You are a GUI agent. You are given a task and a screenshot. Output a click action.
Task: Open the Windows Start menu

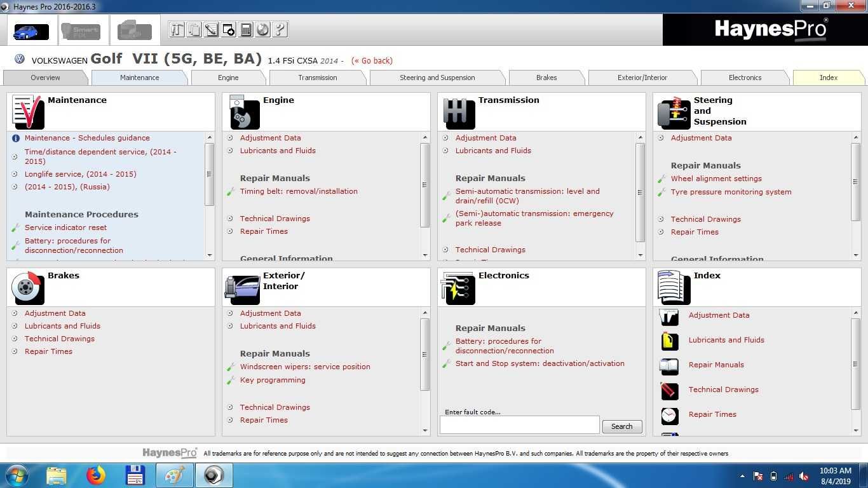tap(17, 475)
